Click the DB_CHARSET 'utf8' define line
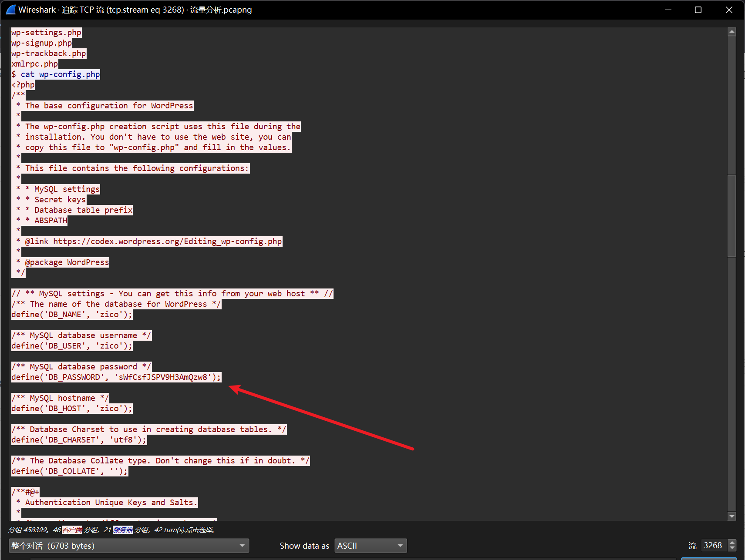Viewport: 745px width, 560px height. (79, 440)
